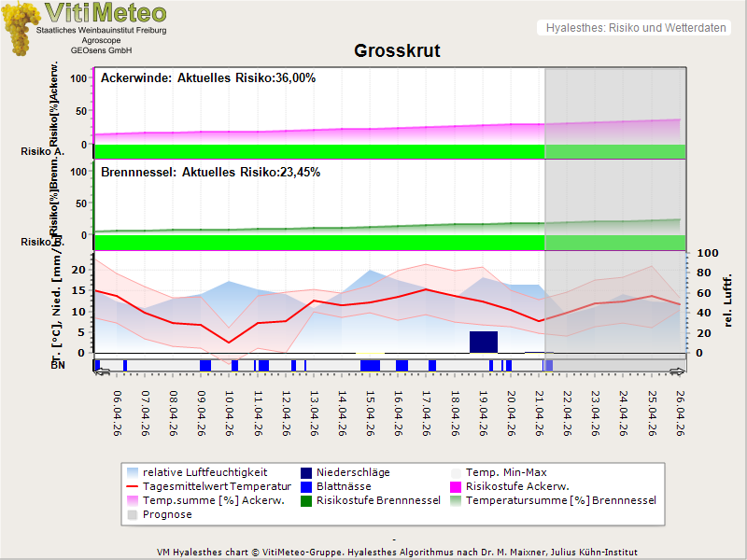
Task: Click the VitiMeteo grape logo
Action: tap(21, 28)
